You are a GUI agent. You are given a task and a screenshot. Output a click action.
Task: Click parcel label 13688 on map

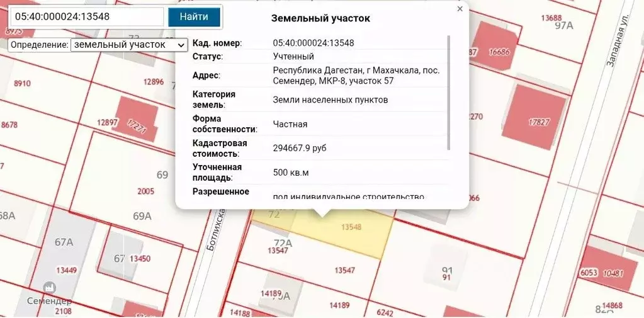551,18
